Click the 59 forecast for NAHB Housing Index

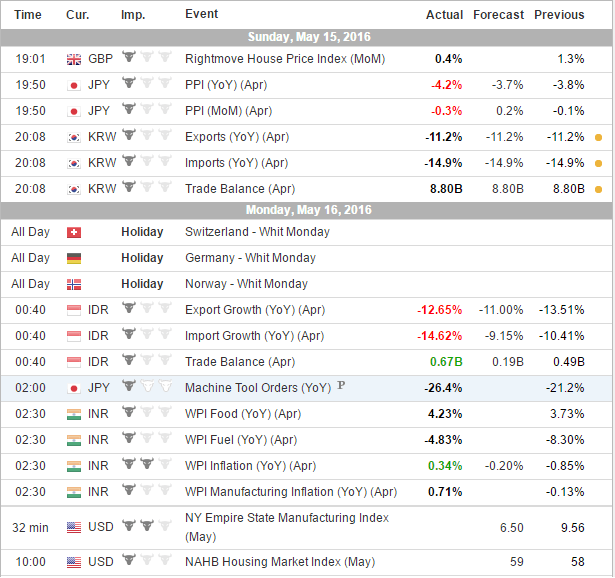(517, 562)
